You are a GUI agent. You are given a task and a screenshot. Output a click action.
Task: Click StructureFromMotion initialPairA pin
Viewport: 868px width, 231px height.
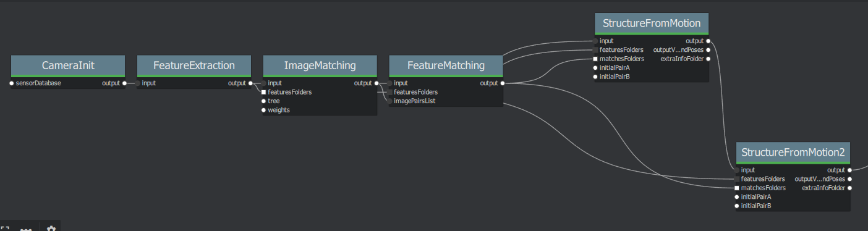595,68
